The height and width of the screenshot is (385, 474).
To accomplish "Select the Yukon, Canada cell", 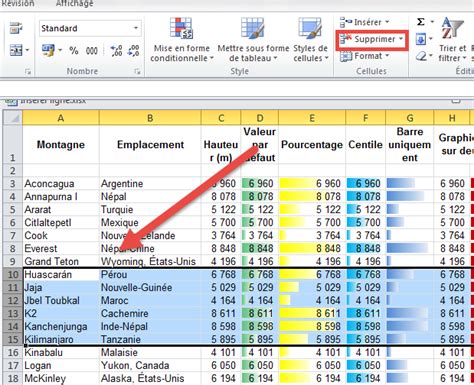I will [150, 366].
